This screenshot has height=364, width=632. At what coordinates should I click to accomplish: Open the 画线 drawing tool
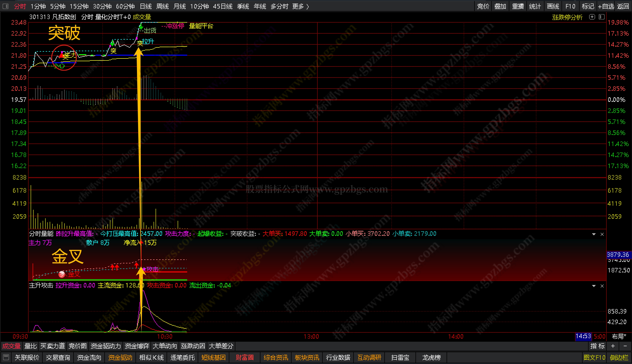[553, 6]
